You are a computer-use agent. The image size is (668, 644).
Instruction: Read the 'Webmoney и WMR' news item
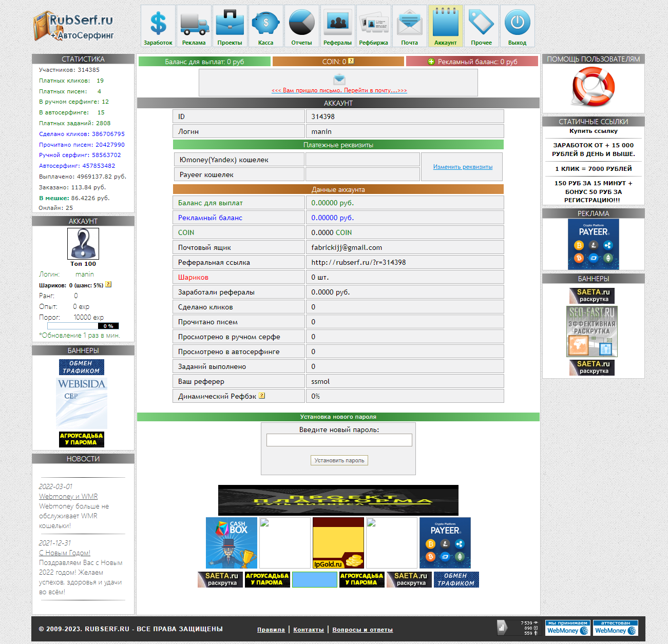coord(68,496)
